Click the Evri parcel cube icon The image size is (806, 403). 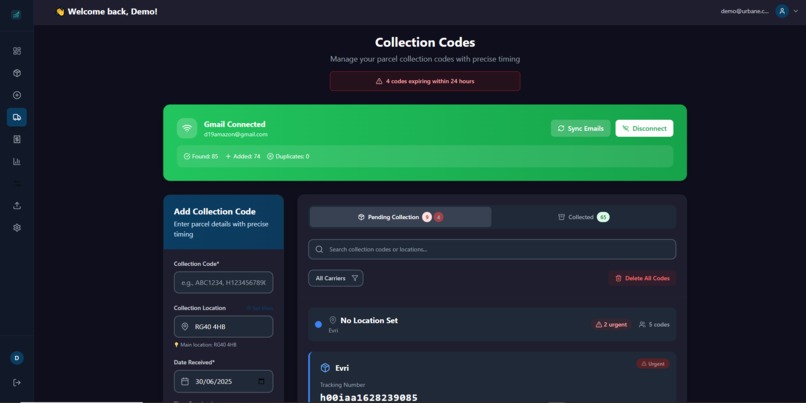(x=325, y=368)
